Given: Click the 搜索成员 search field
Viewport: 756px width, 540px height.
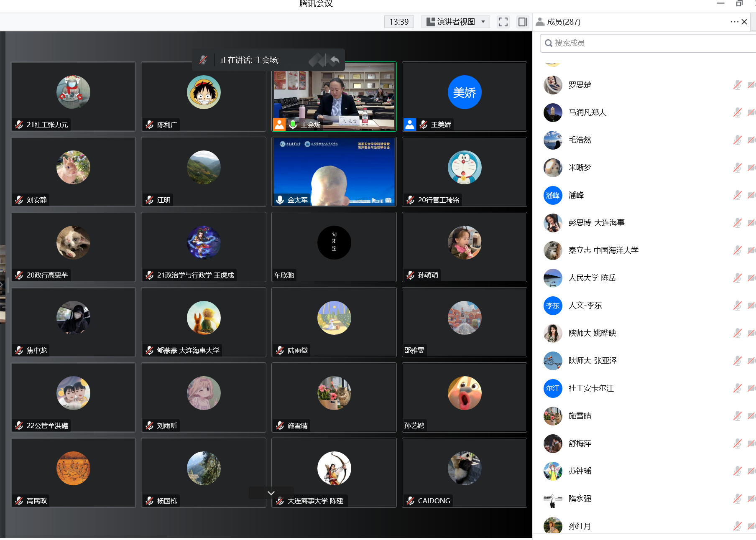Looking at the screenshot, I should pyautogui.click(x=648, y=43).
